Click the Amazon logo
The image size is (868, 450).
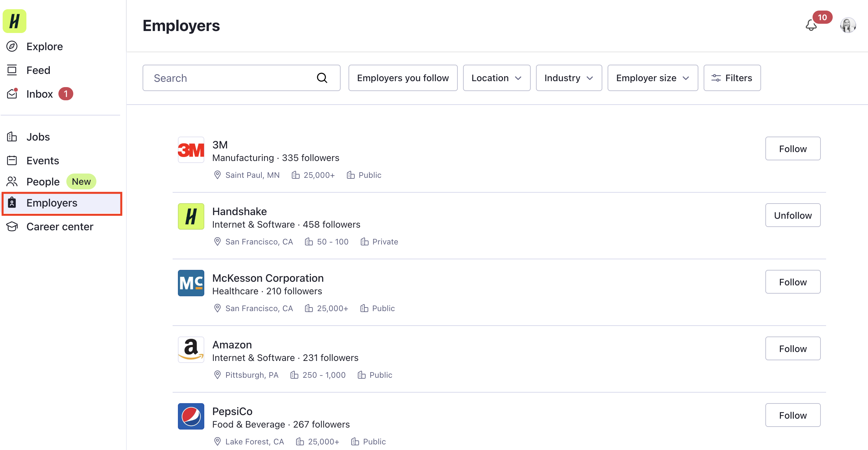[x=191, y=350]
